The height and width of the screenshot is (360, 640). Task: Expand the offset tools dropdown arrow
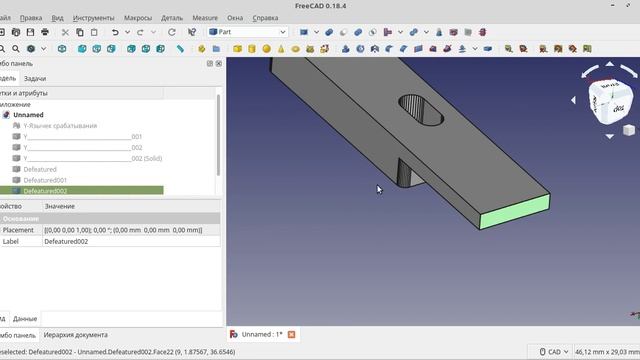coord(475,49)
